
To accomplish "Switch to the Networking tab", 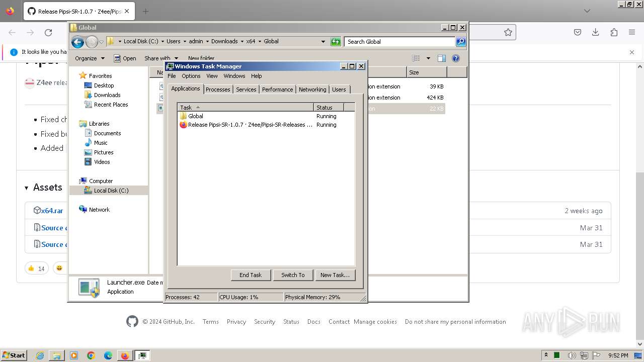I will pyautogui.click(x=312, y=89).
